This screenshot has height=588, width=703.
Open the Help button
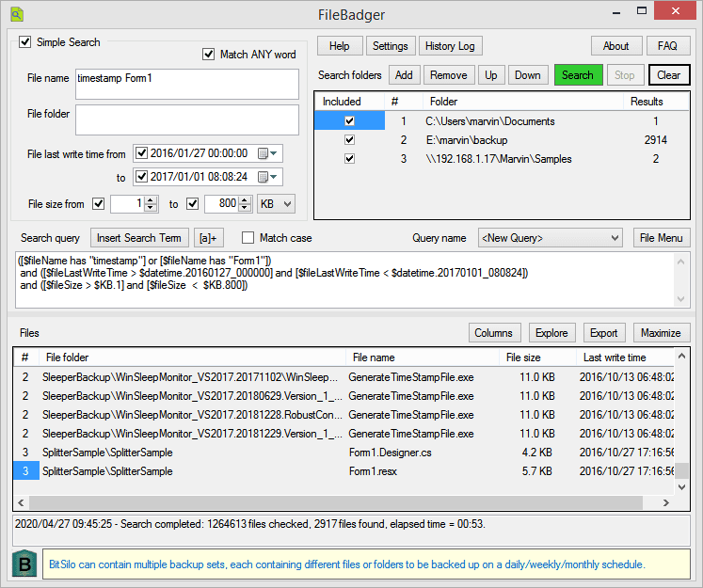click(340, 46)
